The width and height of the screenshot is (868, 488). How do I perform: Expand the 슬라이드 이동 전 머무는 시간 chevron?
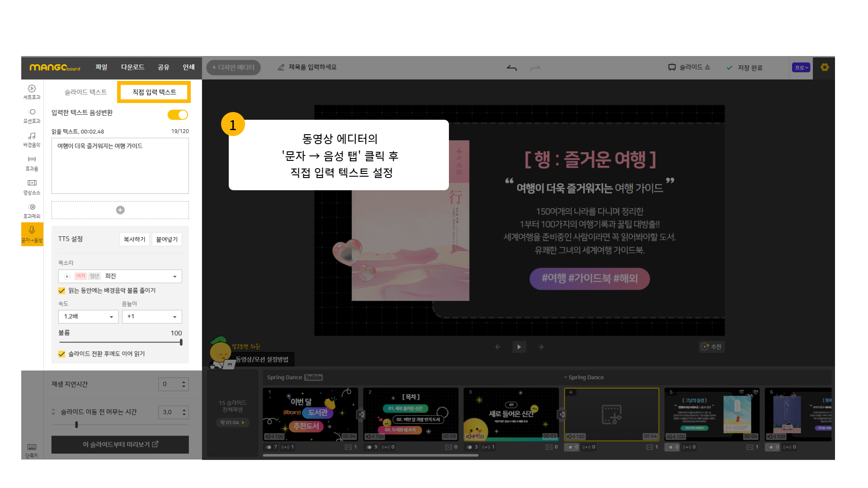point(53,412)
